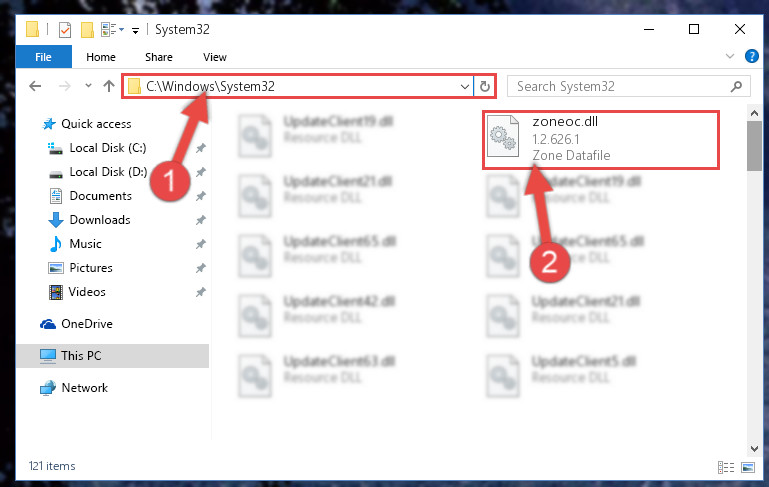Click in the Search System32 field

(621, 87)
